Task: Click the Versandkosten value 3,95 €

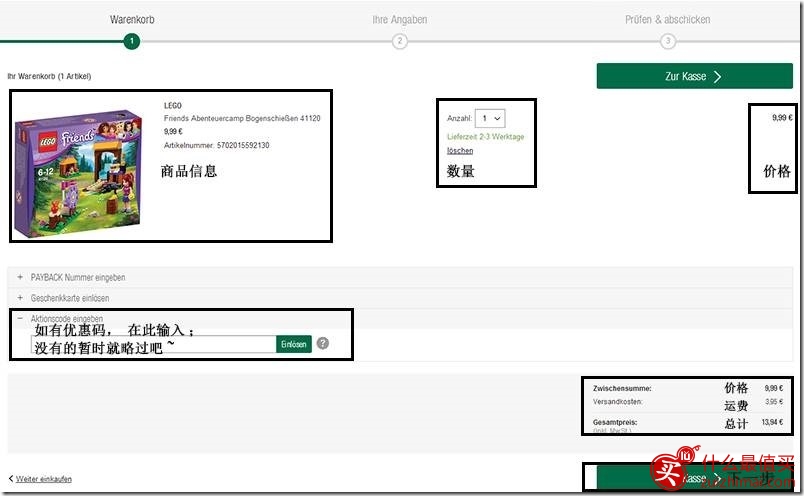Action: 774,402
